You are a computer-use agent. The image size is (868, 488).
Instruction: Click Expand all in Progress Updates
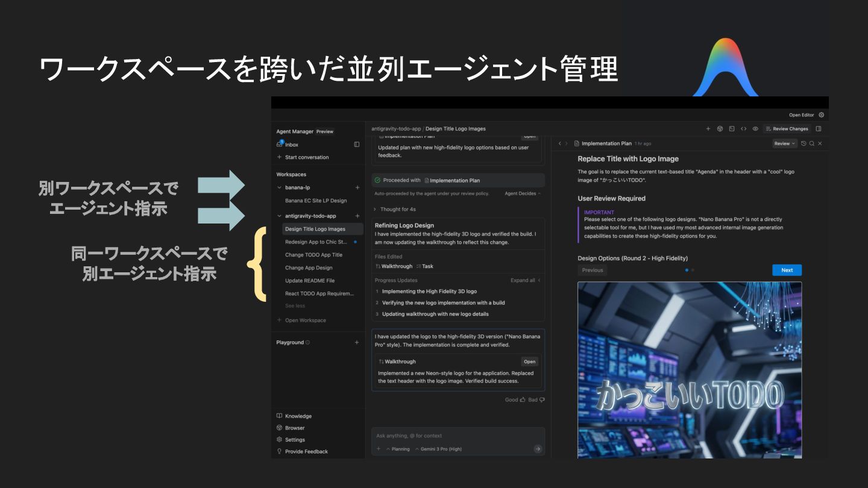tap(525, 280)
